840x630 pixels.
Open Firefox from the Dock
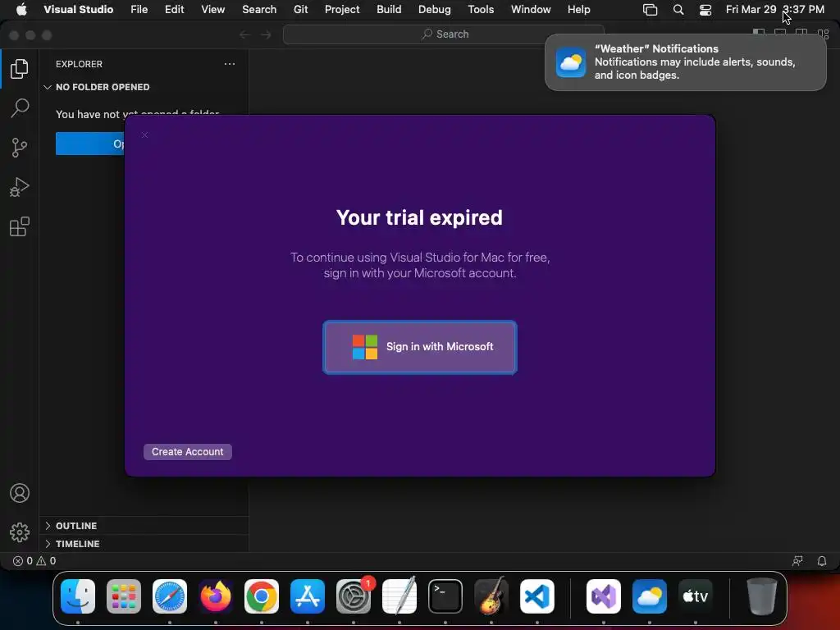[x=216, y=596]
